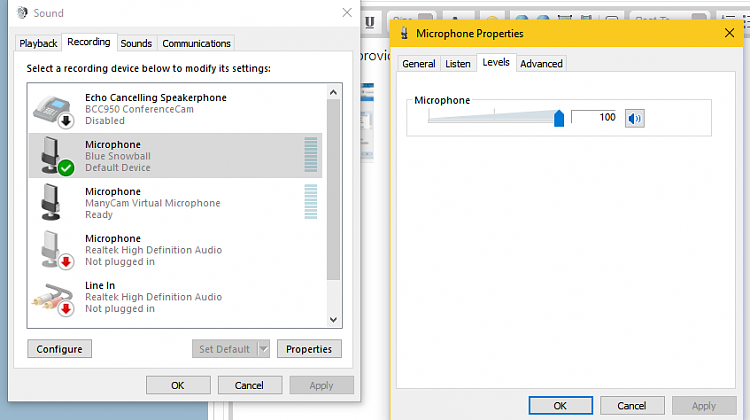Viewport: 750px width, 420px height.
Task: Click Cancel in the Sound dialog
Action: [249, 385]
